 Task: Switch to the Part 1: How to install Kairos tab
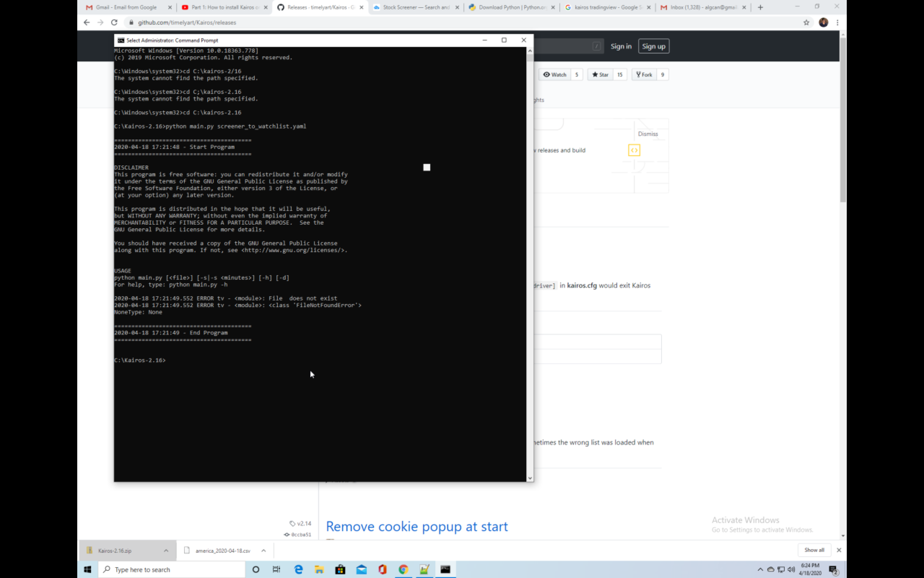coord(225,7)
